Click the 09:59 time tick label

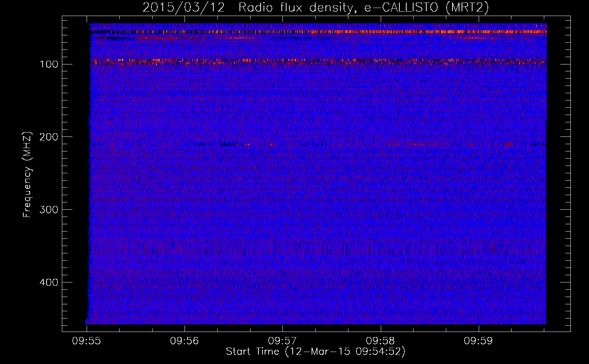pos(478,341)
